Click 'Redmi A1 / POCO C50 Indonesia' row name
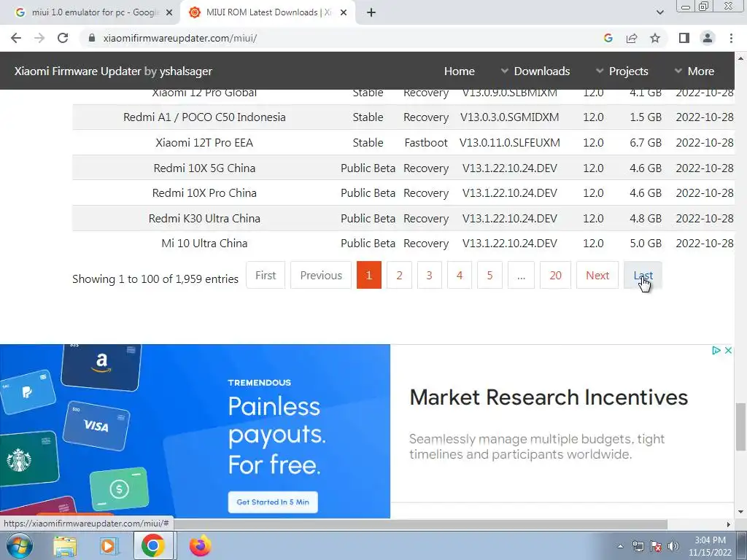The height and width of the screenshot is (560, 747). [x=204, y=117]
